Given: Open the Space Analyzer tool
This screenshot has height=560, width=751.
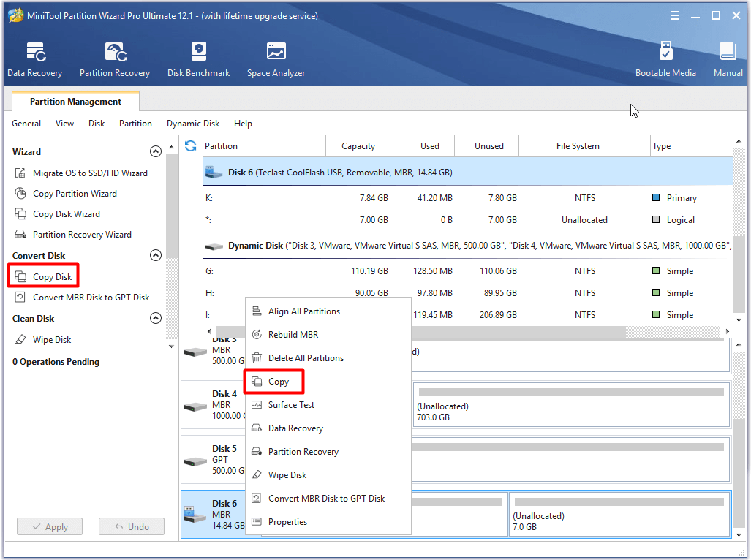Looking at the screenshot, I should coord(276,59).
